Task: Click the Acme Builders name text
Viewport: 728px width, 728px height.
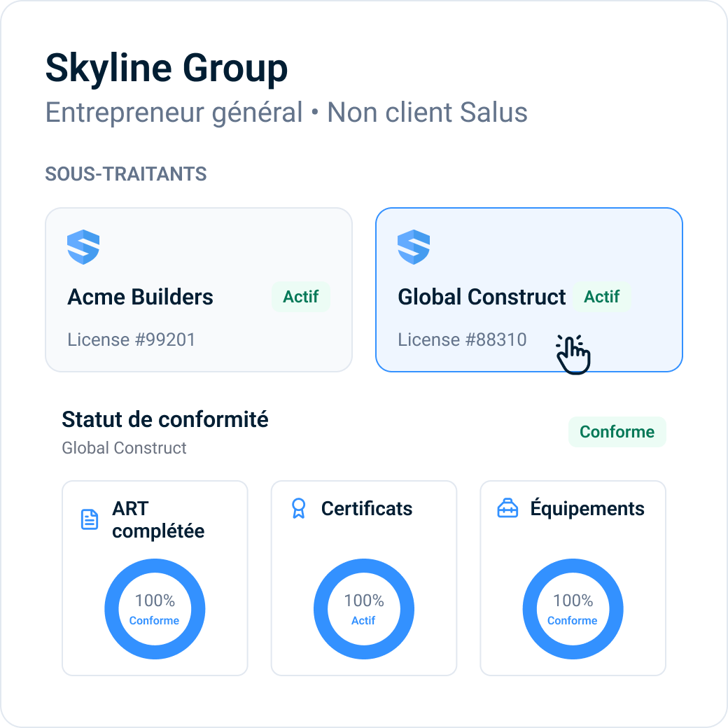Action: pos(140,297)
